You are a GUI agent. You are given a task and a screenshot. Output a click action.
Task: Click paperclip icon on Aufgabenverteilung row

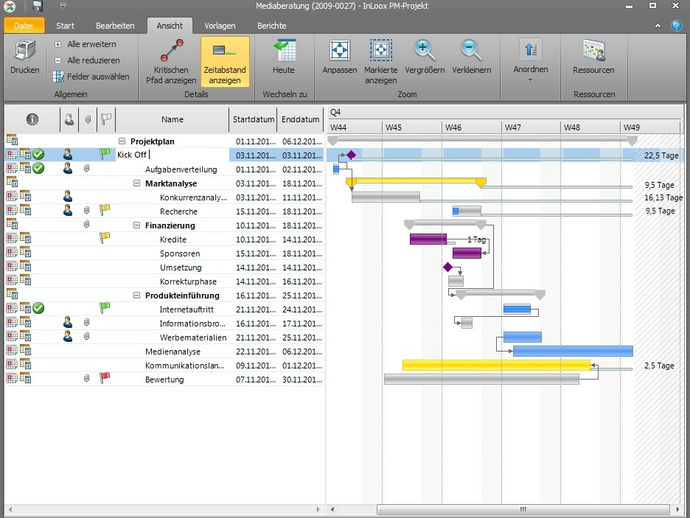click(87, 169)
